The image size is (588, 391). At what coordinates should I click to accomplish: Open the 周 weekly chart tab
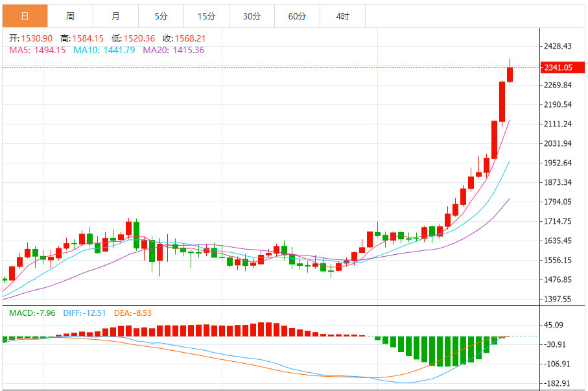[x=70, y=16]
